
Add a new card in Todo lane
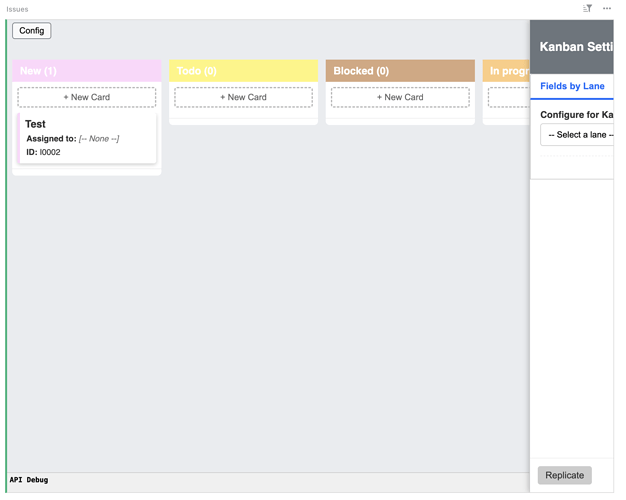[x=244, y=97]
